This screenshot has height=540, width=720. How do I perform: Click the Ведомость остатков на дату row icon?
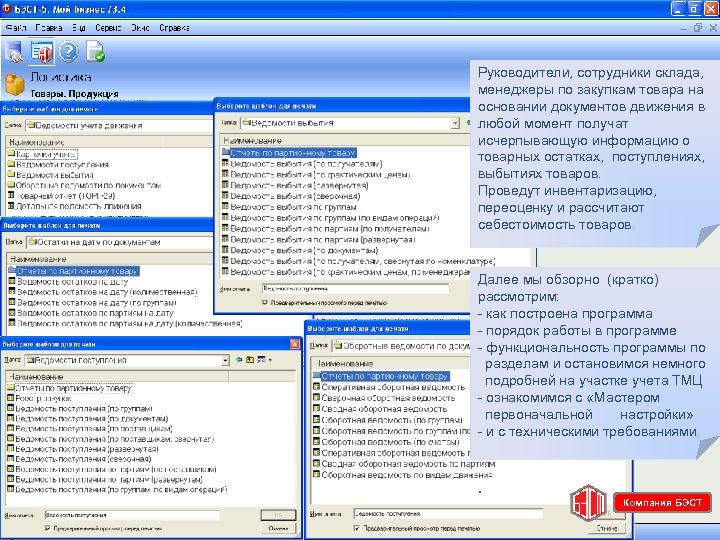point(12,281)
